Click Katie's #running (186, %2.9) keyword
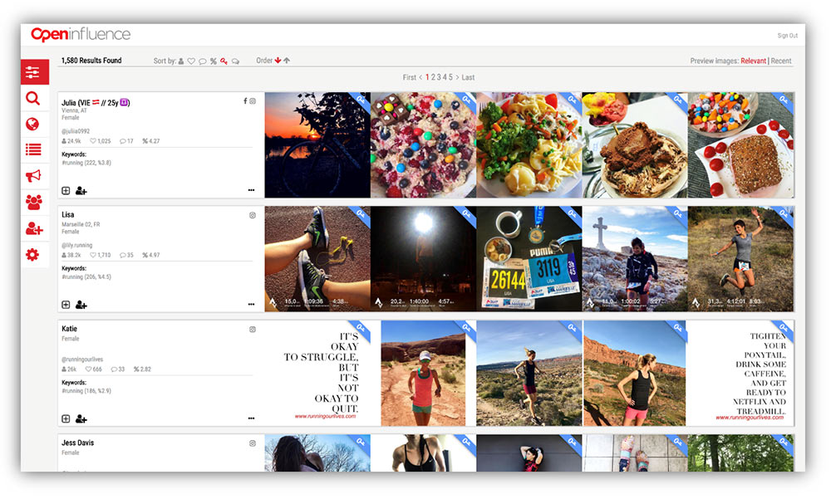Image resolution: width=831 pixels, height=504 pixels. [86, 391]
